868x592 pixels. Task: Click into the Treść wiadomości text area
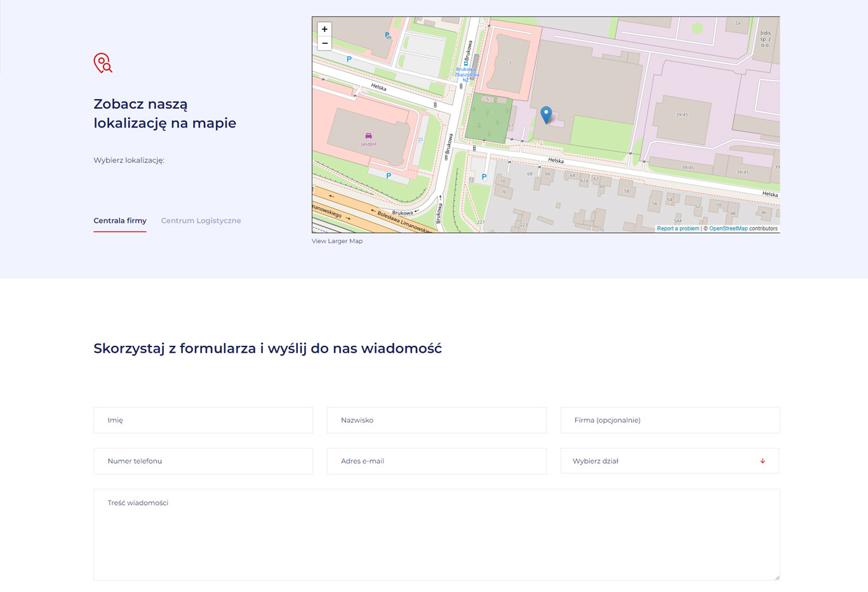coord(436,534)
